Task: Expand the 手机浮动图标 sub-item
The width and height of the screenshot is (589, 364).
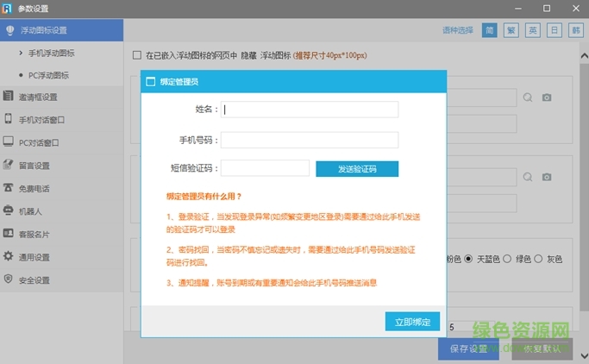Action: coord(52,53)
